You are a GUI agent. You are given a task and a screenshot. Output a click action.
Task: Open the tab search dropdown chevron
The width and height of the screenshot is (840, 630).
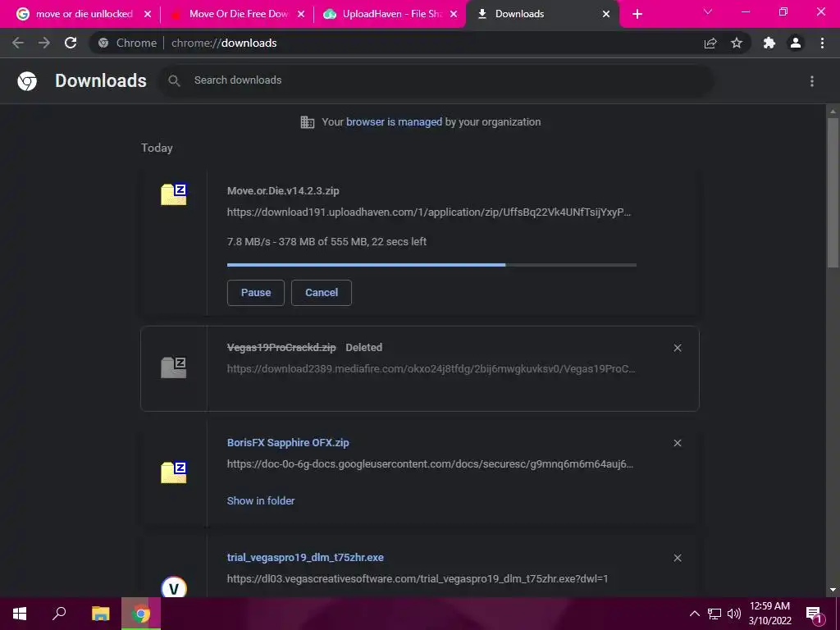tap(708, 11)
